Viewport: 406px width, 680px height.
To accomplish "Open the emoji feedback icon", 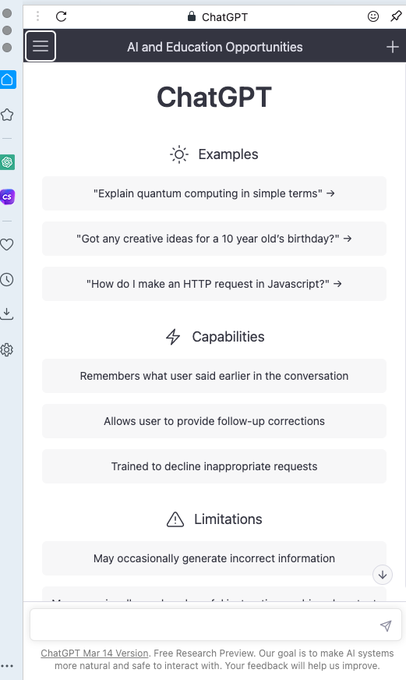I will tap(373, 16).
